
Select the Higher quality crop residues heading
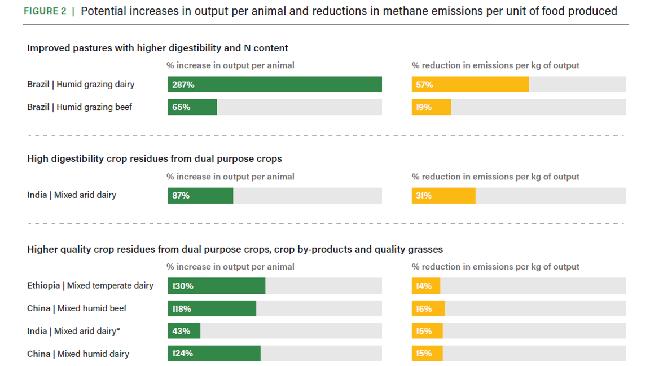pos(235,250)
